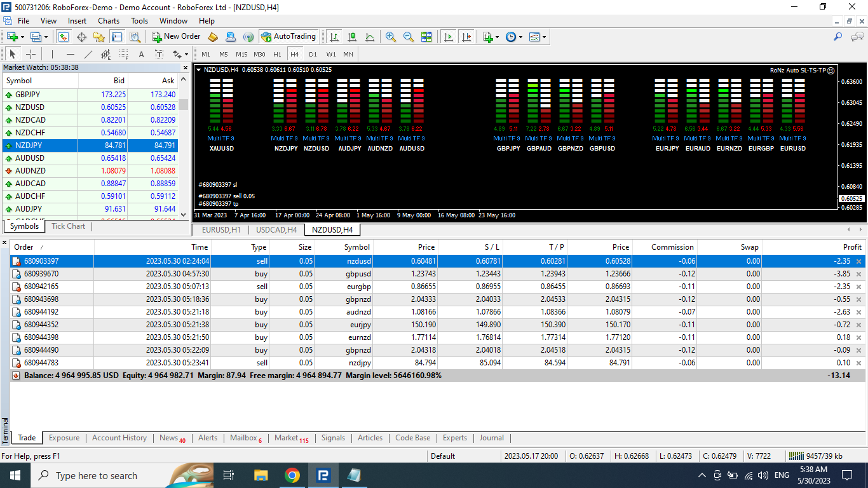Viewport: 868px width, 488px height.
Task: Open the Charts menu
Action: coord(109,21)
